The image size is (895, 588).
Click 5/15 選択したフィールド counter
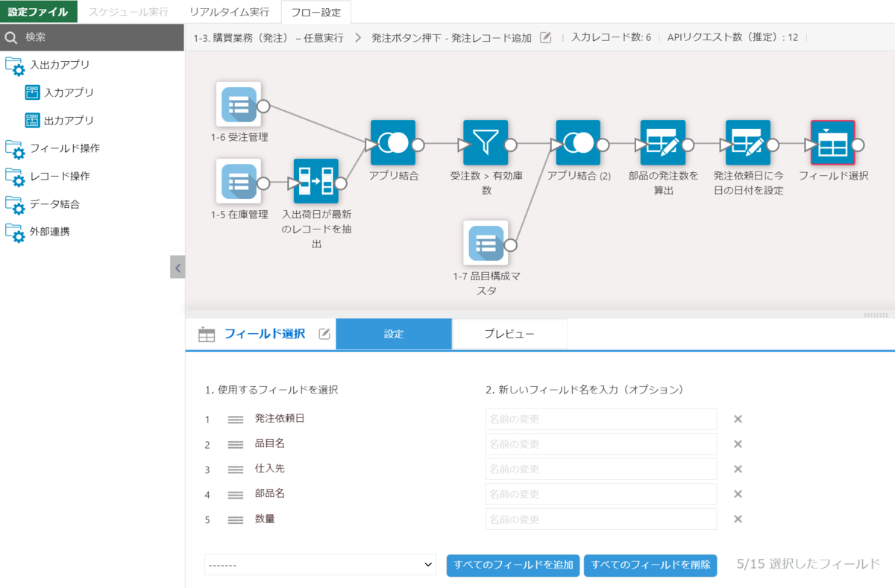click(x=808, y=564)
